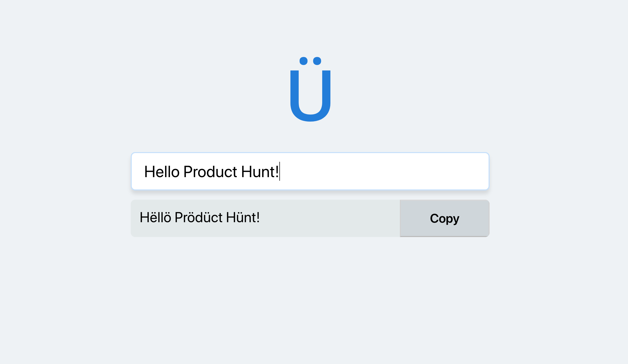The image size is (628, 364).
Task: Select the umlaut dots above the logo
Action: click(x=310, y=60)
